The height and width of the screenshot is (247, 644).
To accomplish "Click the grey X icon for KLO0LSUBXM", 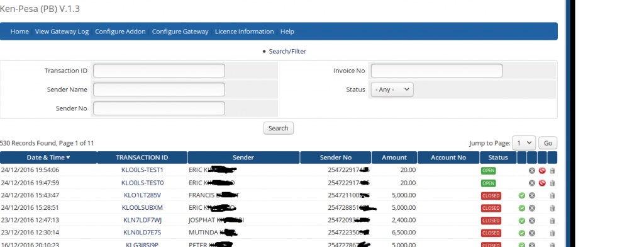I will (x=532, y=208).
